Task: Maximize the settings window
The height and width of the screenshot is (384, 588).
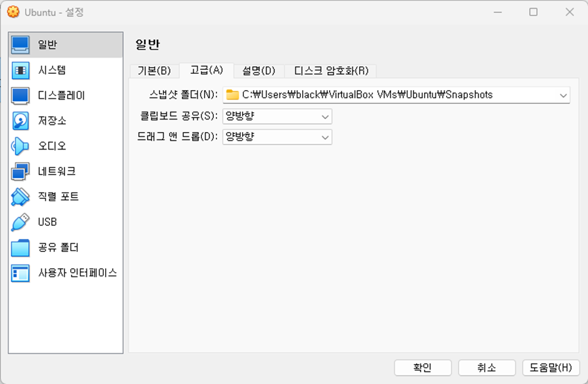Action: click(533, 12)
